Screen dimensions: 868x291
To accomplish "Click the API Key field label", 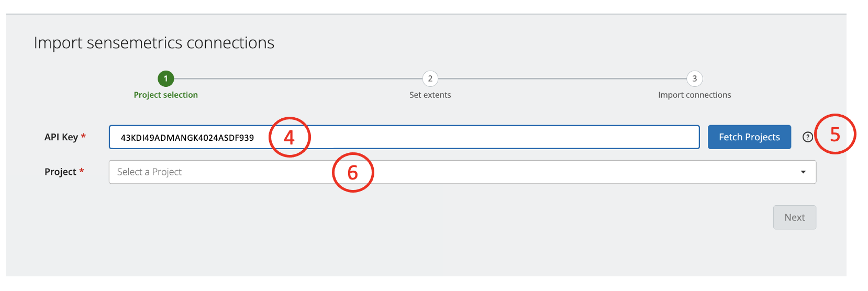I will 61,137.
